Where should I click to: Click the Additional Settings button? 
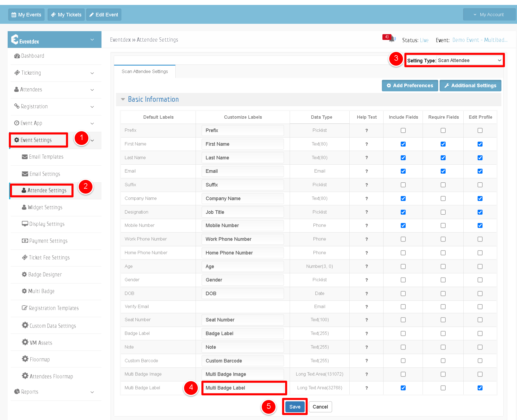[470, 86]
